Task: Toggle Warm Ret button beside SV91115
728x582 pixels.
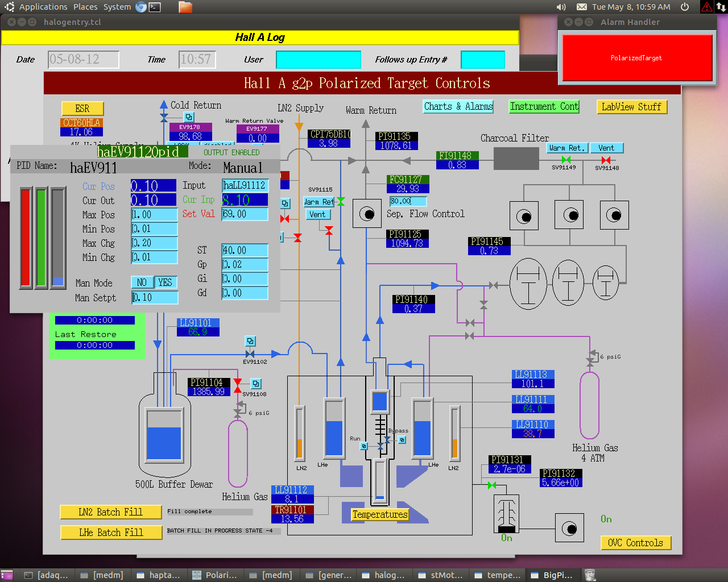Action: tap(319, 202)
